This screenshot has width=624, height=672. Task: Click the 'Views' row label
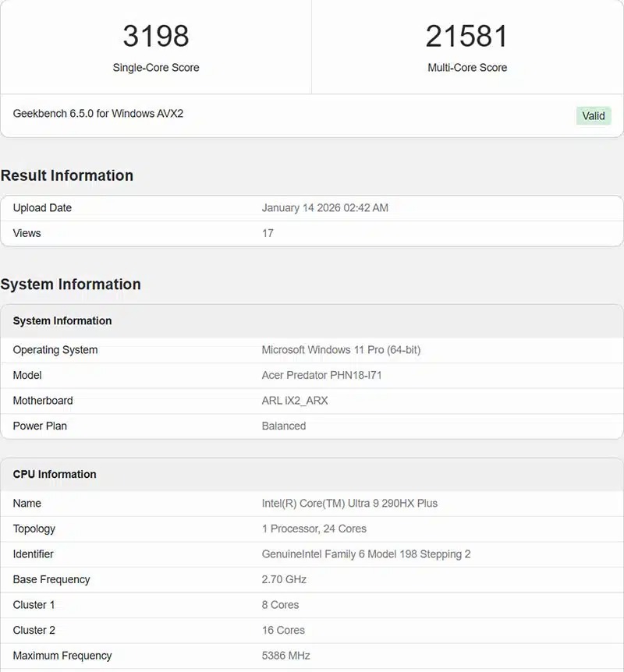(x=27, y=233)
